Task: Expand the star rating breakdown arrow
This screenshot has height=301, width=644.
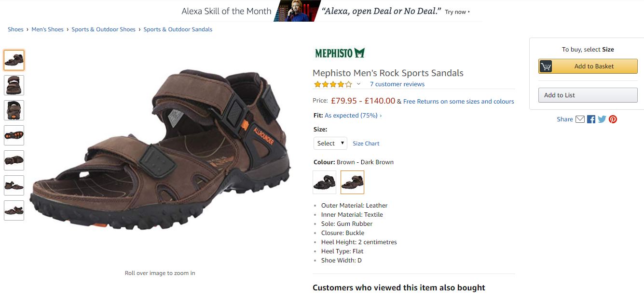Action: 358,84
